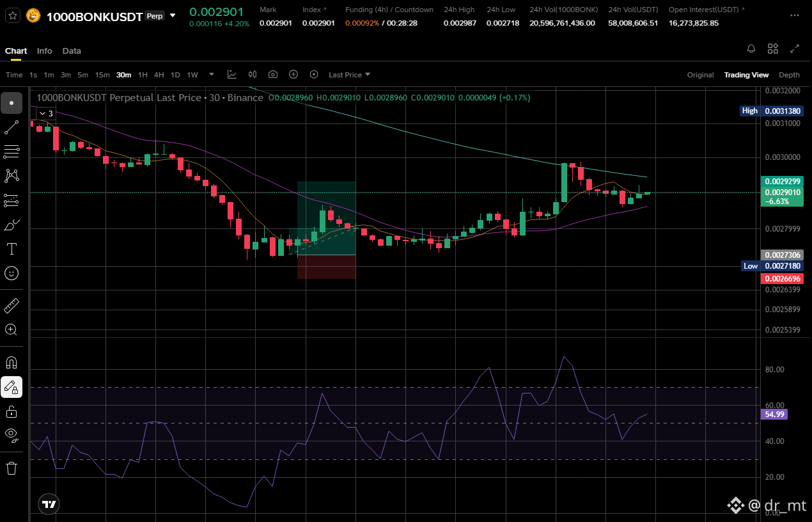Screen dimensions: 812x522
Task: Select the 3m interval
Action: coord(66,75)
